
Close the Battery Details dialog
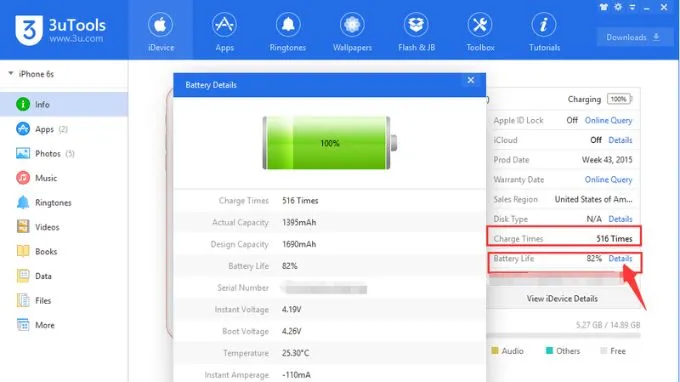pyautogui.click(x=471, y=80)
